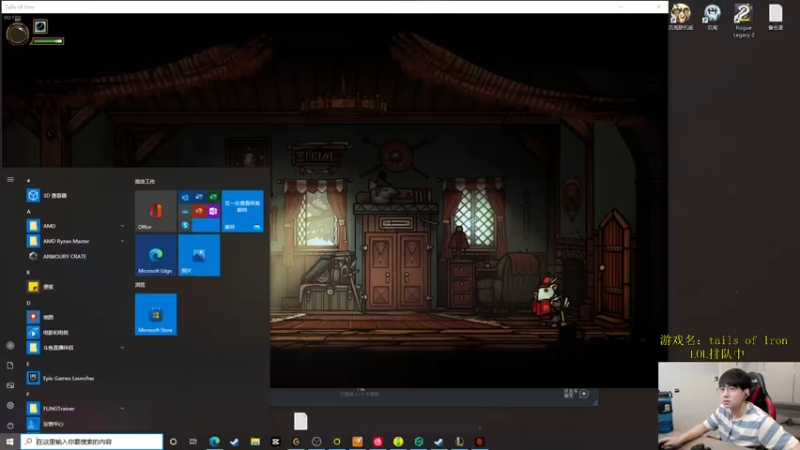This screenshot has height=450, width=800.
Task: Open the Office apps folder tile
Action: (x=199, y=211)
